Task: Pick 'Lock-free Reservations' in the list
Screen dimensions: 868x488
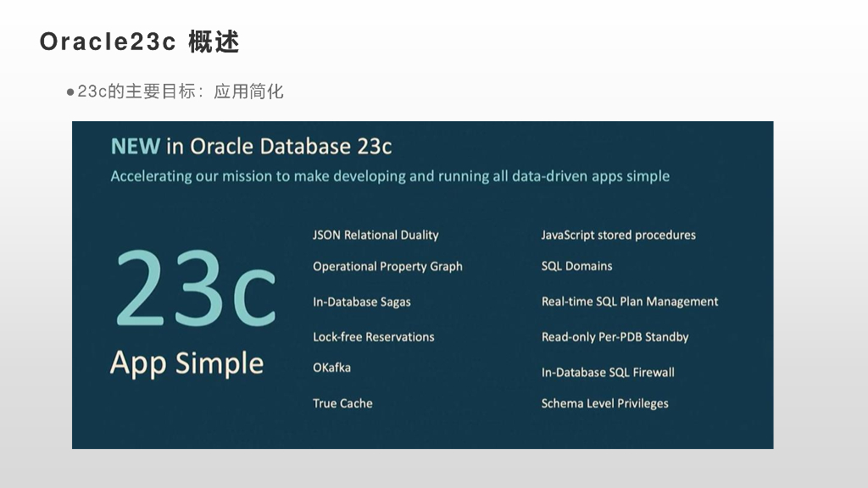Action: 373,336
